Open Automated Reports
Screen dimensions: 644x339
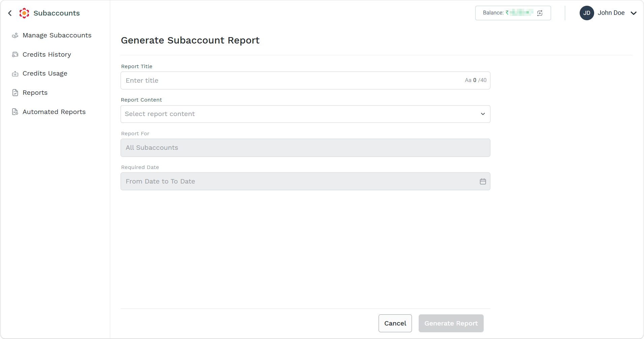coord(54,112)
